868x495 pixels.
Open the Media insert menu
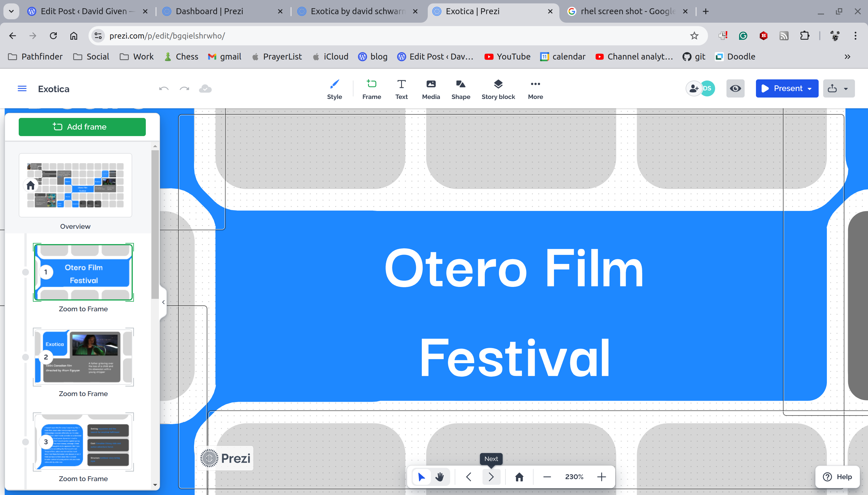(431, 89)
